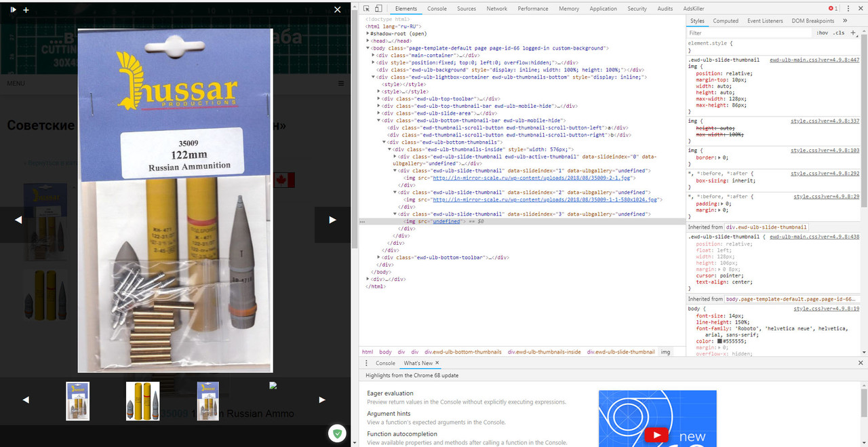Switch to the Computed sidebar tab

(726, 21)
